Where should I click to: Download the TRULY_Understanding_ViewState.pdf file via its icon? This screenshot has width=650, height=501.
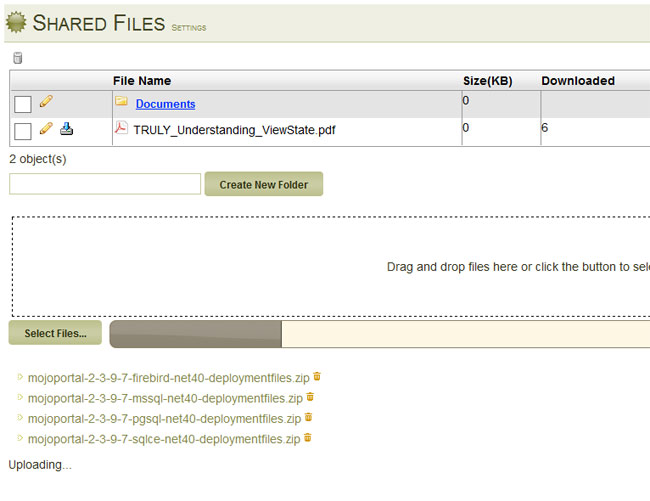(67, 128)
